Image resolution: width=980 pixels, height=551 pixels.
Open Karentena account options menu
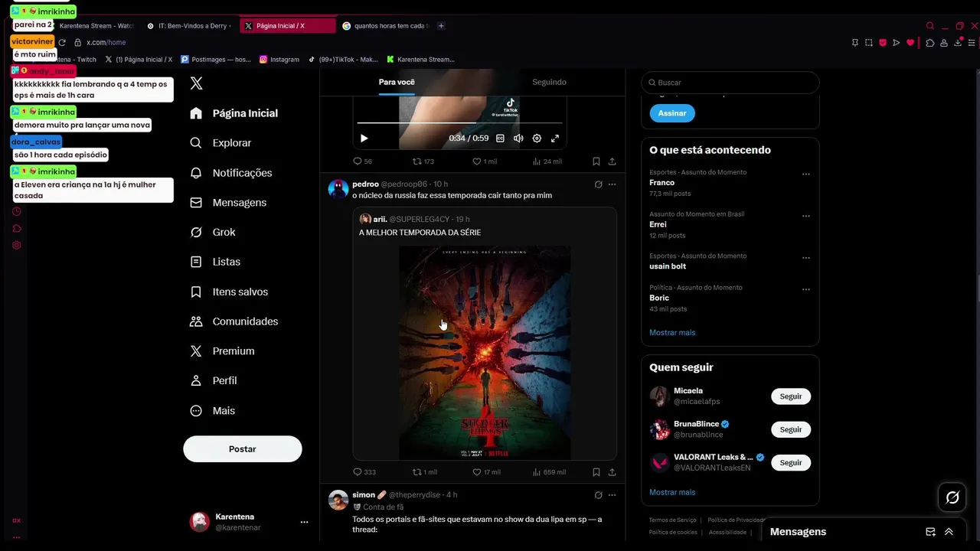(x=304, y=522)
